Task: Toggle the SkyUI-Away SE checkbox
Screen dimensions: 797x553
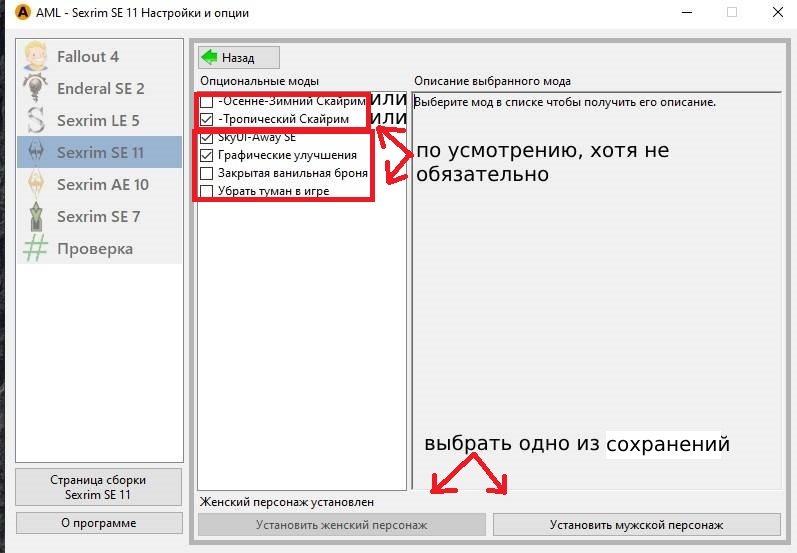Action: [x=206, y=137]
